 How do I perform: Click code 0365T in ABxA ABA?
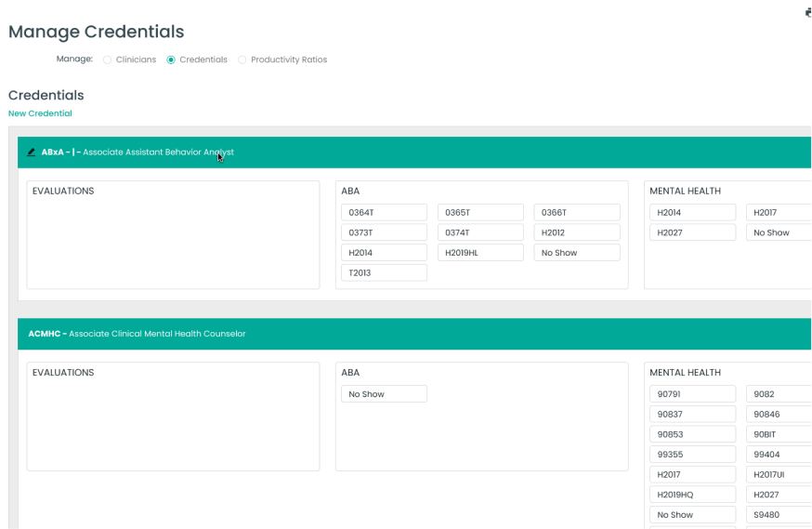[480, 212]
